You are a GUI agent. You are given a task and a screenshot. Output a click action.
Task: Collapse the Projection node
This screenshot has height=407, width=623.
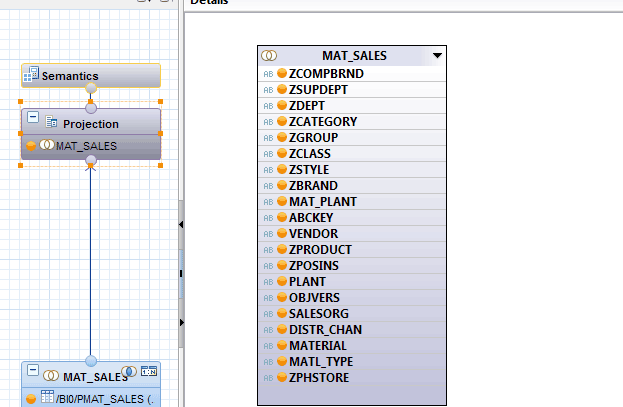(33, 117)
